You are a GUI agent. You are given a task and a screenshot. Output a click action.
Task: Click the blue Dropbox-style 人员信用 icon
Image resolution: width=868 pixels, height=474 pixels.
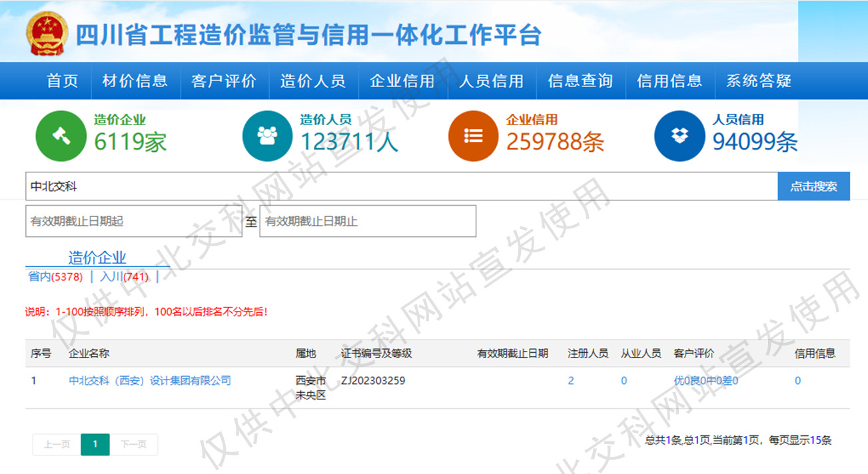(679, 136)
